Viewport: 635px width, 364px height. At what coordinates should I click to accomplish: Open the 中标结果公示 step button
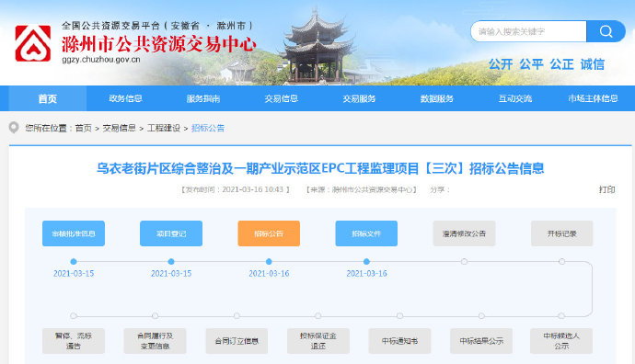[481, 341]
